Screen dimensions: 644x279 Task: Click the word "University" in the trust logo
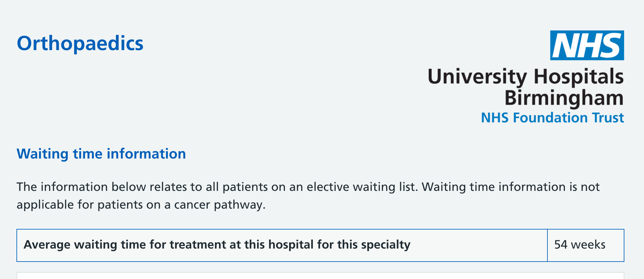click(x=477, y=77)
